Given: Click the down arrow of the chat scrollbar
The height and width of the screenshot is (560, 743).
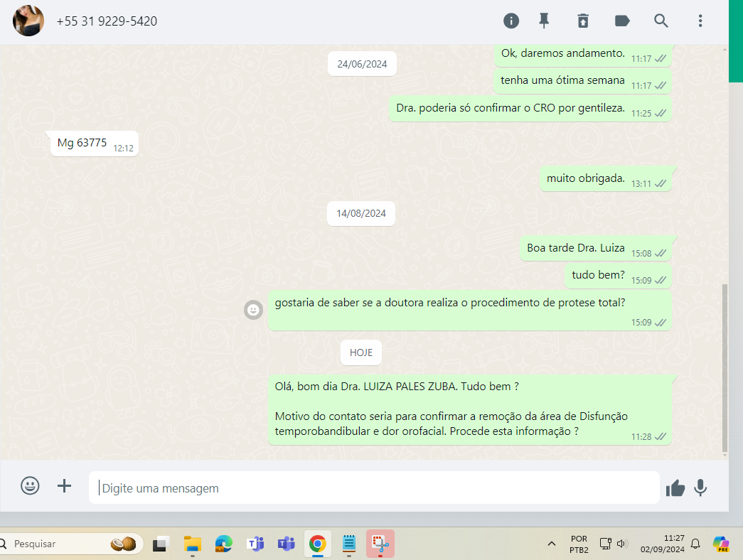Looking at the screenshot, I should click(725, 456).
